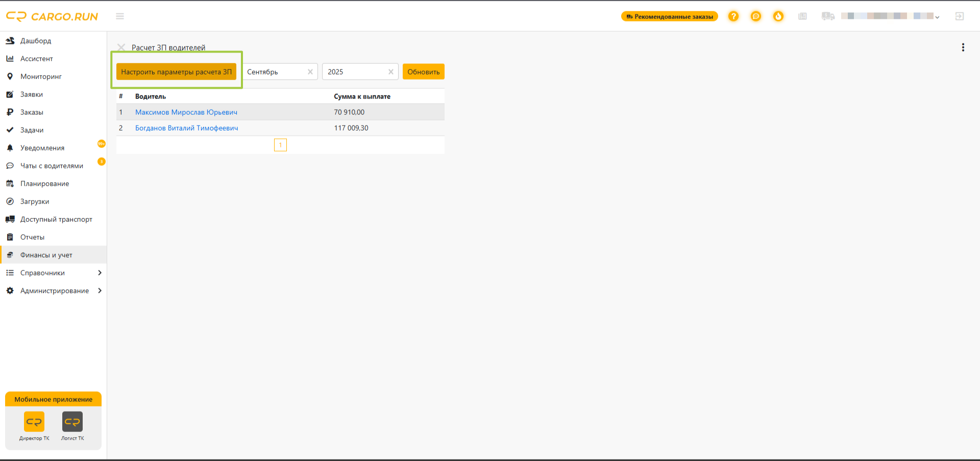Click the Доступный транспорт truck icon
The width and height of the screenshot is (980, 461).
click(10, 219)
